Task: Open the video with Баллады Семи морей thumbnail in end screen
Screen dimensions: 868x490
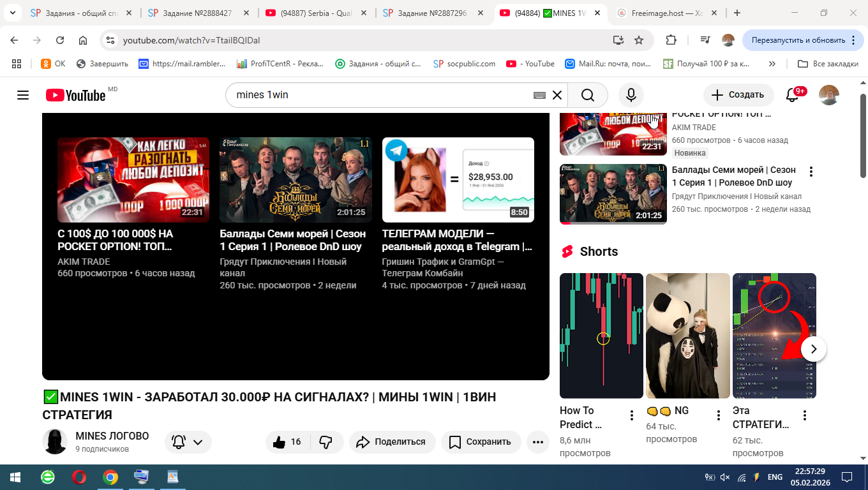Action: [x=296, y=179]
